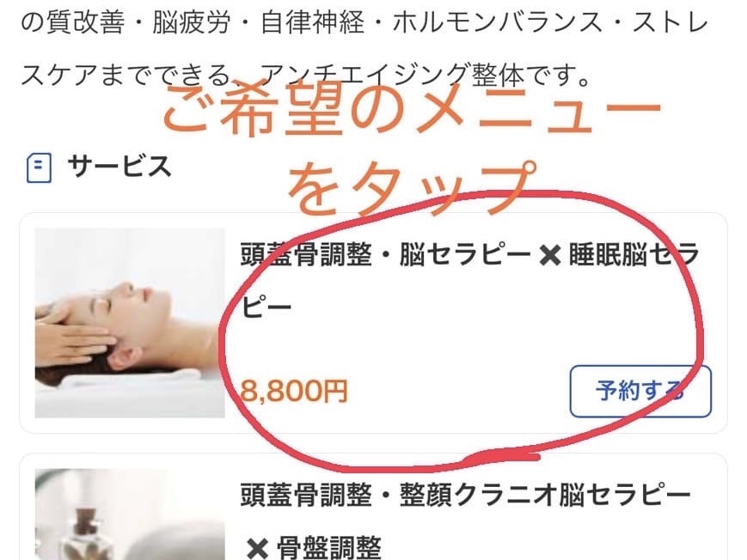Select the 骨盤調整 text
Screen dimensions: 747x560
tap(328, 548)
